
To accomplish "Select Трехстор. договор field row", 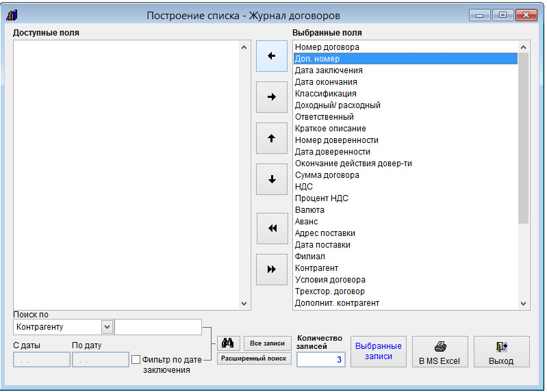I will pyautogui.click(x=405, y=291).
